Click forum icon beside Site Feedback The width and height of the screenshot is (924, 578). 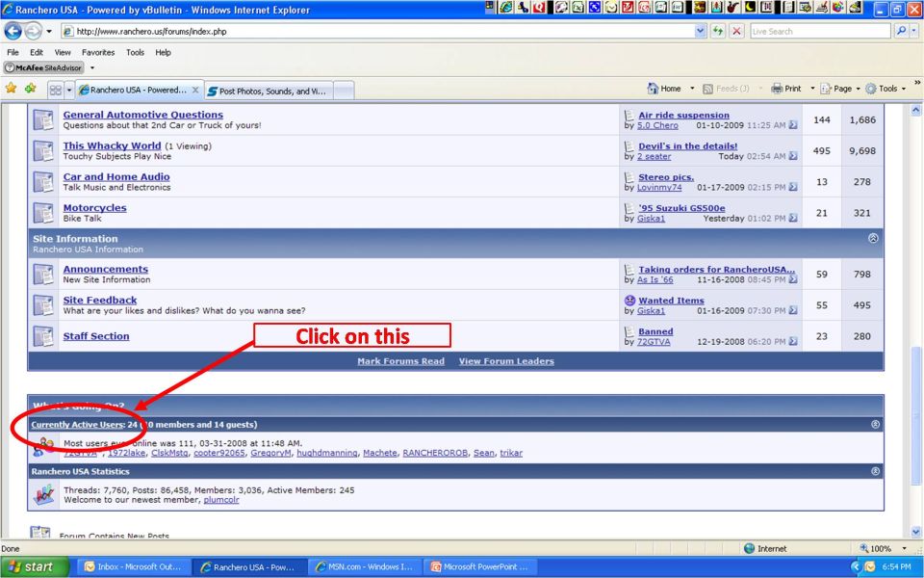pos(43,305)
